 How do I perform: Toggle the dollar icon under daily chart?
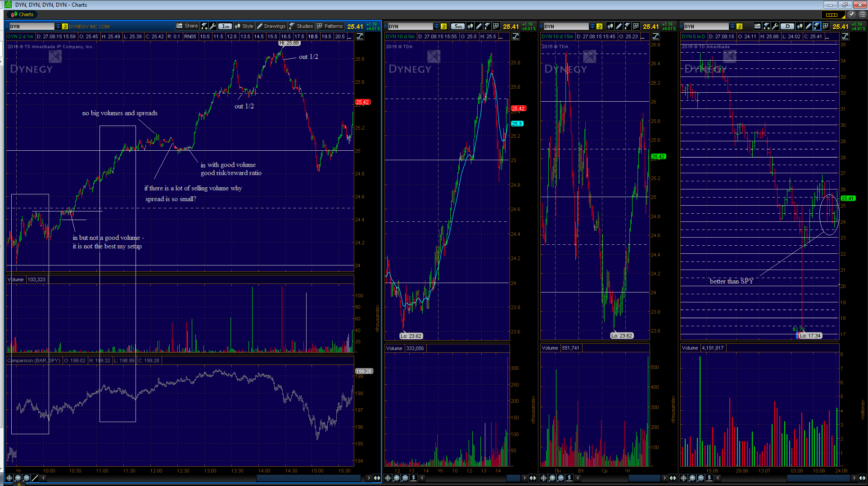pyautogui.click(x=709, y=478)
